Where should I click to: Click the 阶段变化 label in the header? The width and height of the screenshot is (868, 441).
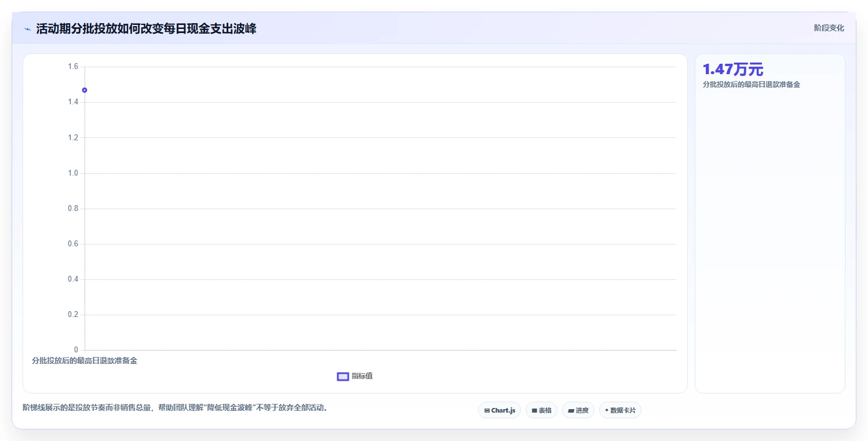click(x=829, y=28)
